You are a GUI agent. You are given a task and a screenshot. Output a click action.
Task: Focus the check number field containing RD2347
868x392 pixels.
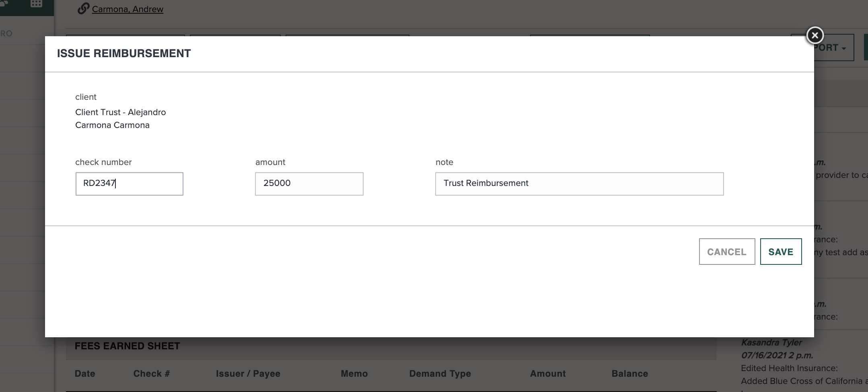(x=129, y=184)
